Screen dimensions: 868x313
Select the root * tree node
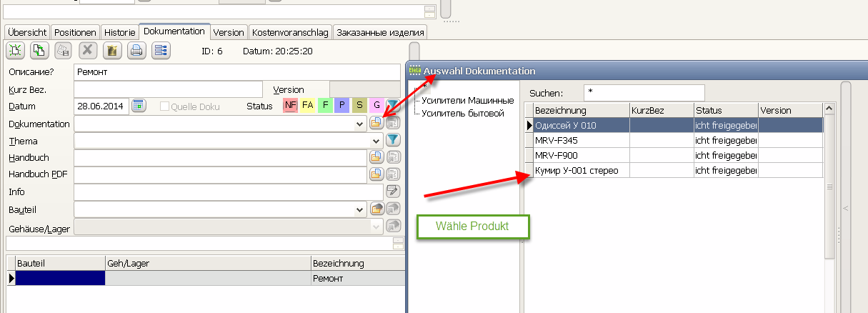click(x=426, y=87)
